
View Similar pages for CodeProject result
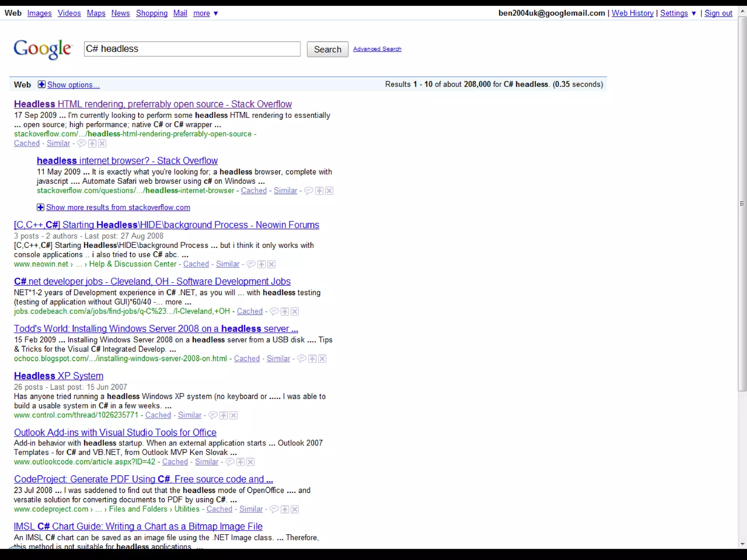(x=251, y=509)
